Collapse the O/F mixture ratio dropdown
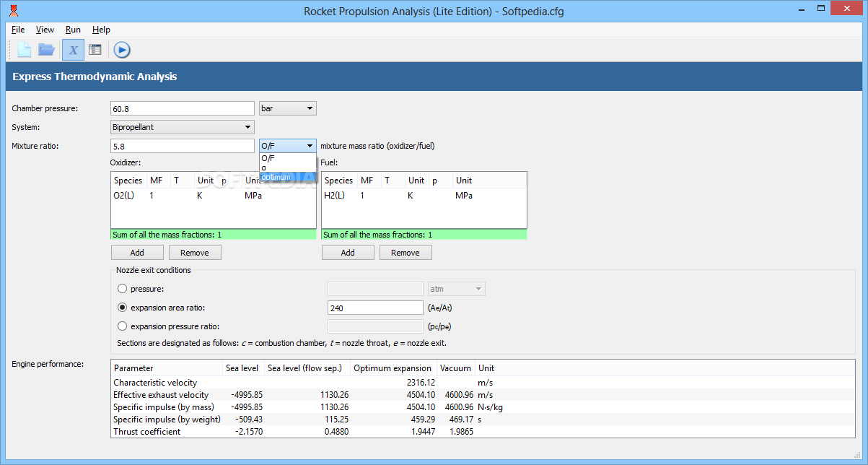 point(288,146)
